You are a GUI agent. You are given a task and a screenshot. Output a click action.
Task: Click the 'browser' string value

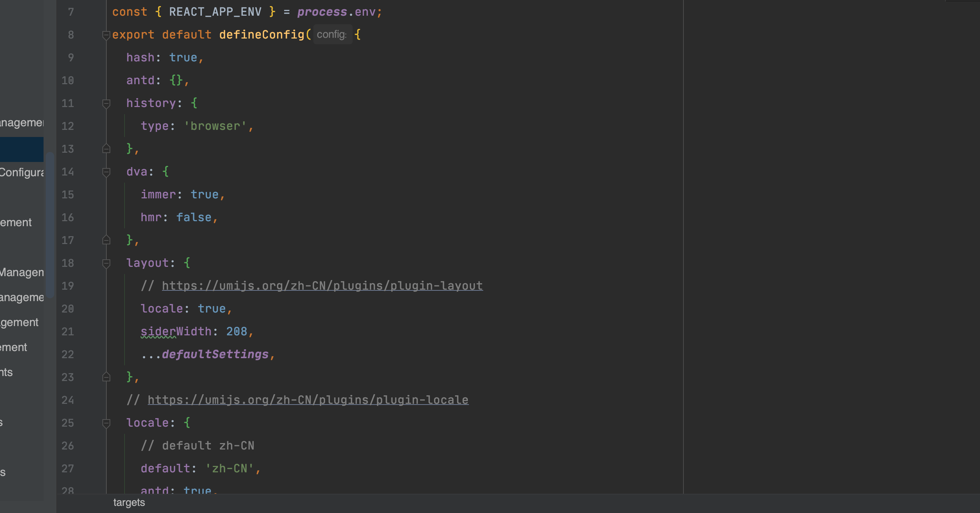(x=215, y=126)
